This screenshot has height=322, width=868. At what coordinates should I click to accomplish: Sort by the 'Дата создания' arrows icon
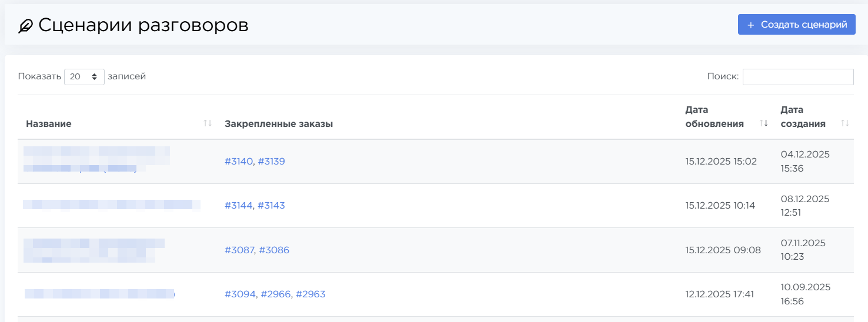click(x=844, y=123)
